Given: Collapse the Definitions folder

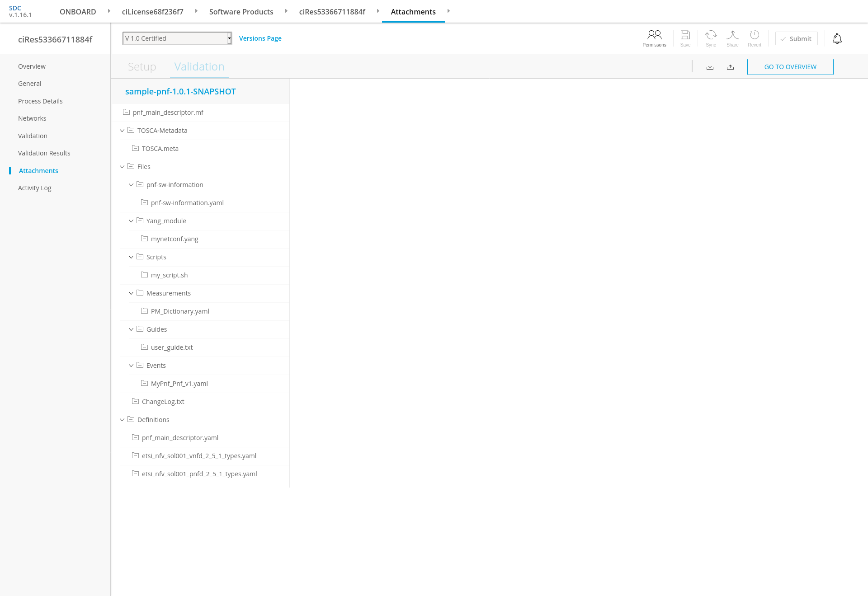Looking at the screenshot, I should (x=122, y=420).
